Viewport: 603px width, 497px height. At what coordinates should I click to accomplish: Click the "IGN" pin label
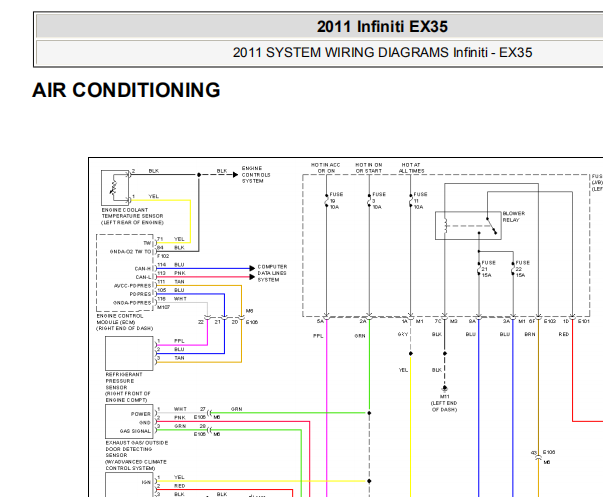(x=147, y=482)
